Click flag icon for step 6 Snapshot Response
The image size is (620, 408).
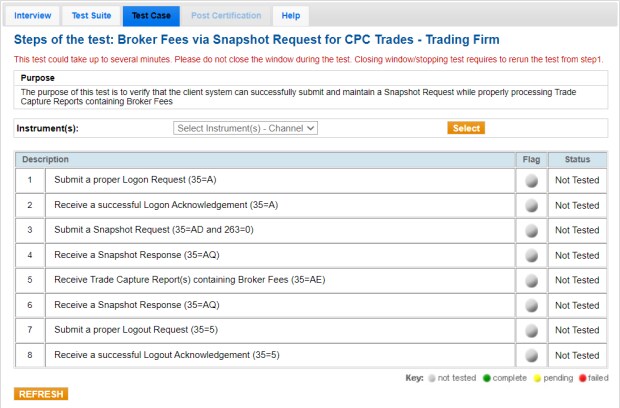click(531, 305)
